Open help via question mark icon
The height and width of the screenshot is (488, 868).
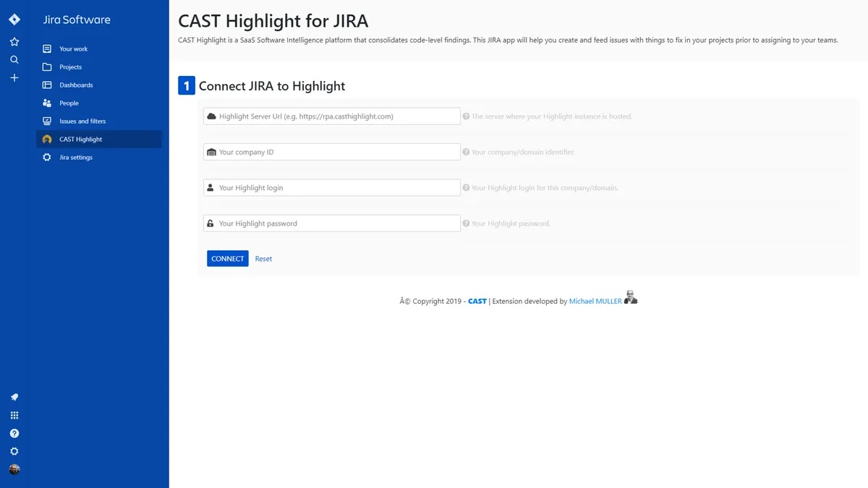point(14,433)
